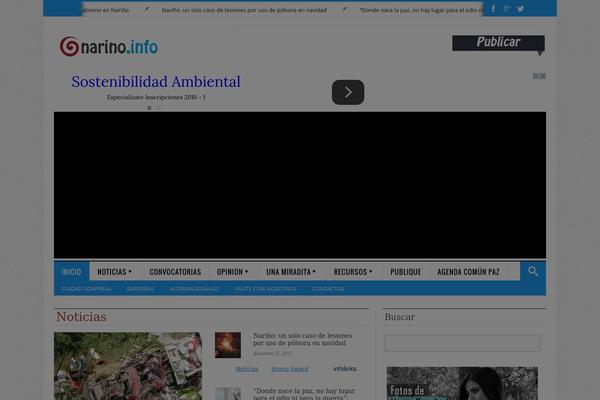Open the Twitter icon
Screen dimensions: 600x400
(x=520, y=8)
